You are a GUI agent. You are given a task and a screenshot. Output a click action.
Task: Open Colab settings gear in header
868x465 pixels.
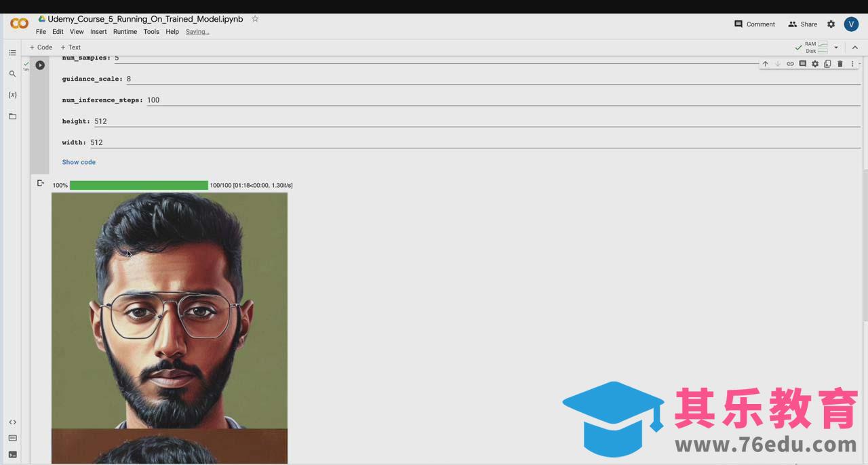(x=831, y=24)
